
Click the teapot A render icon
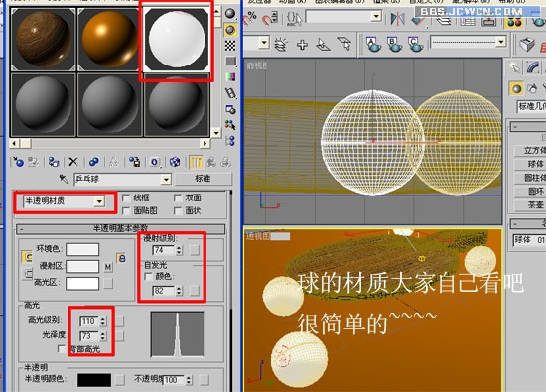coord(373,45)
